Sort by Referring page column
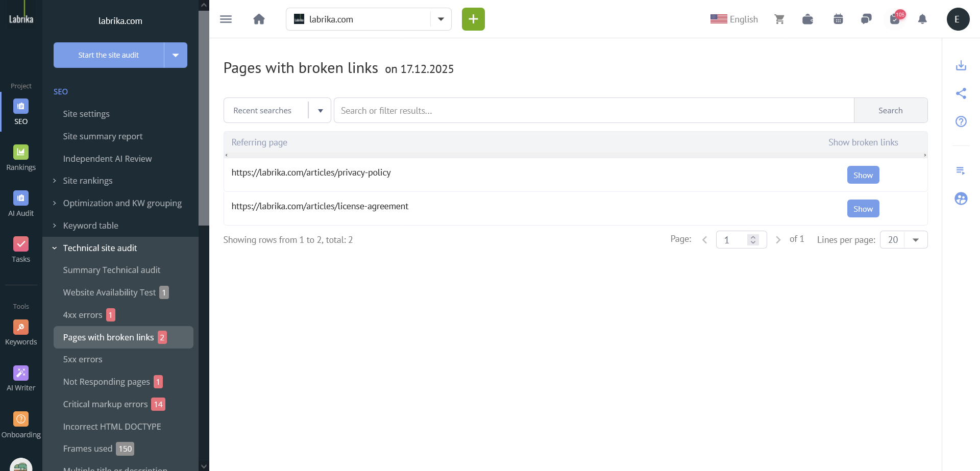Image resolution: width=980 pixels, height=471 pixels. click(259, 142)
